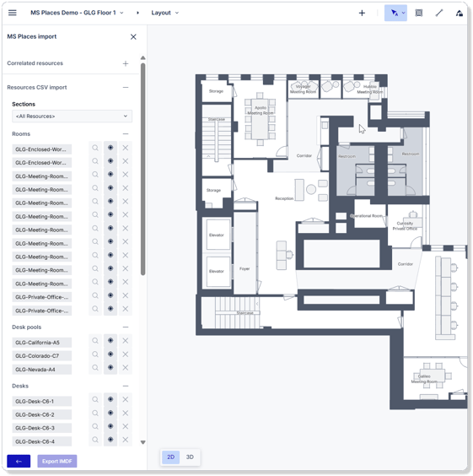Switch to the 3D view

click(x=190, y=457)
